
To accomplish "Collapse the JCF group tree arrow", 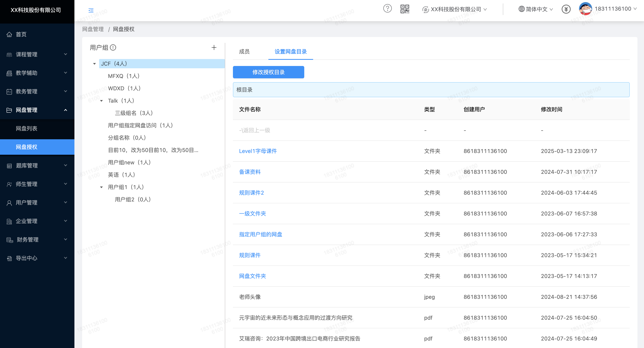I will (x=94, y=64).
